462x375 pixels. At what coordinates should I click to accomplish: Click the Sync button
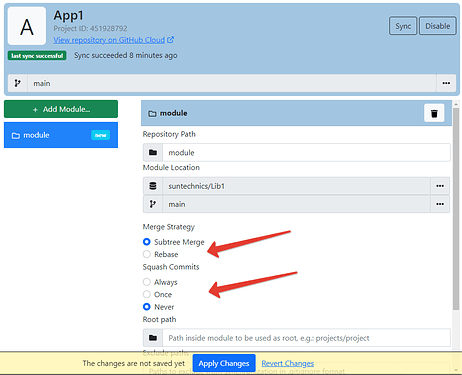[x=403, y=26]
